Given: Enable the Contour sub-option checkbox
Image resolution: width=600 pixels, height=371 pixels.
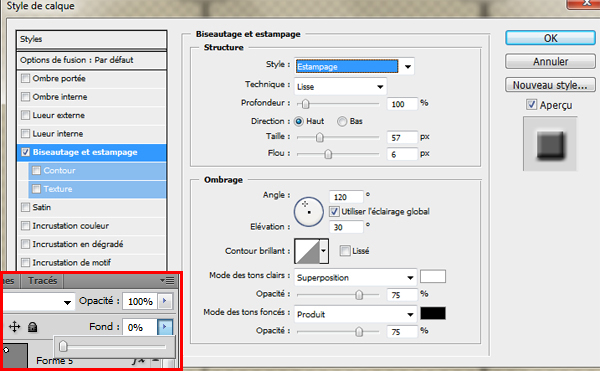Looking at the screenshot, I should pos(36,171).
